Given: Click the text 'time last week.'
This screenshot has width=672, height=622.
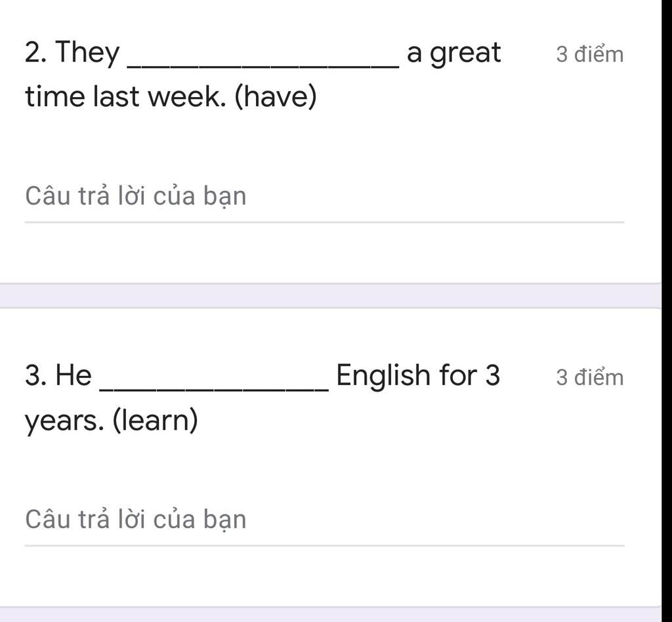Looking at the screenshot, I should click(x=125, y=96).
